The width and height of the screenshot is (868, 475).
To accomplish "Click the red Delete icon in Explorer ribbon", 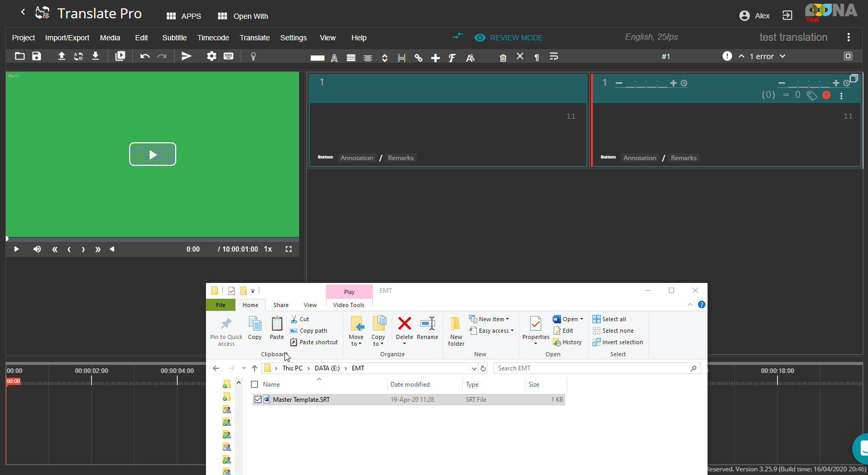I will pos(404,324).
